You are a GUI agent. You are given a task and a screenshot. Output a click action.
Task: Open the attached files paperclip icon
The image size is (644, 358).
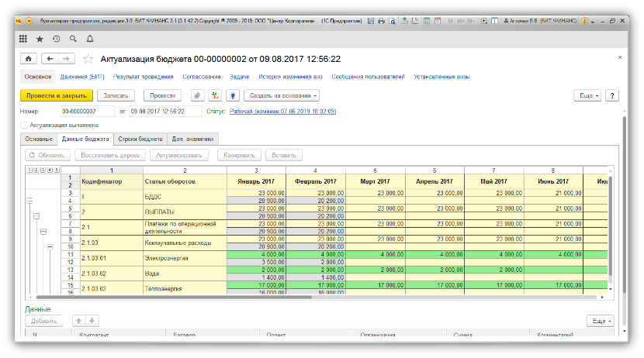pos(197,95)
